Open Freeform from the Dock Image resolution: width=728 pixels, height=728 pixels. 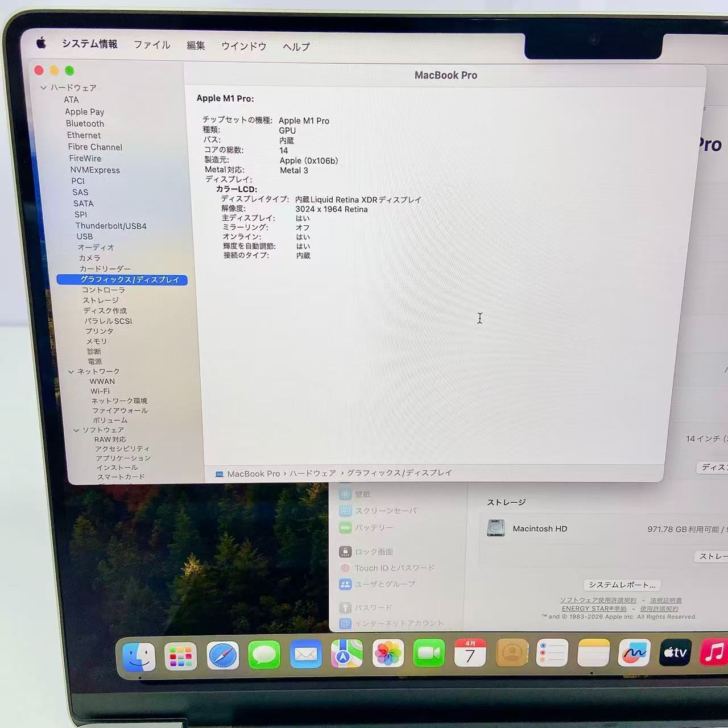[x=634, y=653]
